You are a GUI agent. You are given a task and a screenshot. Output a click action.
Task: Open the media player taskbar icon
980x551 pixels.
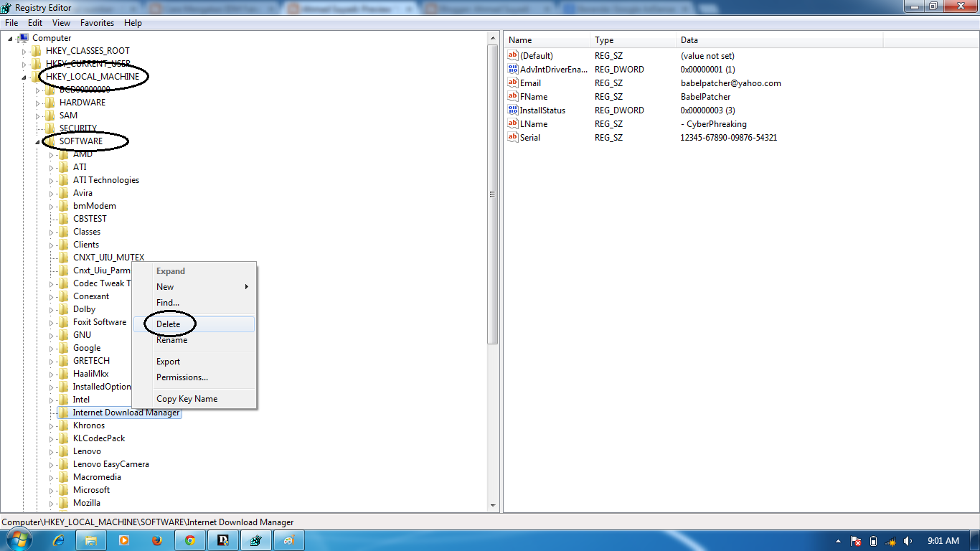(123, 540)
